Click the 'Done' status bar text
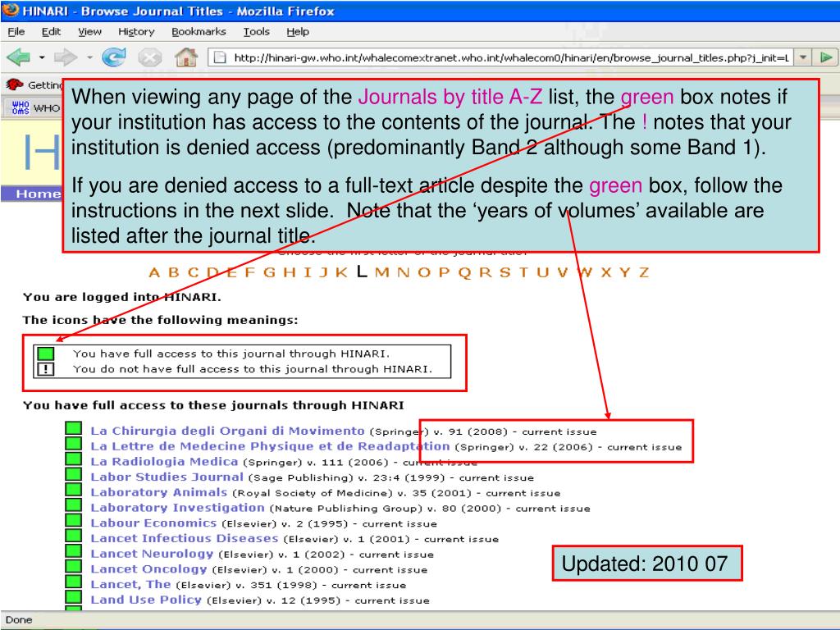 click(19, 620)
